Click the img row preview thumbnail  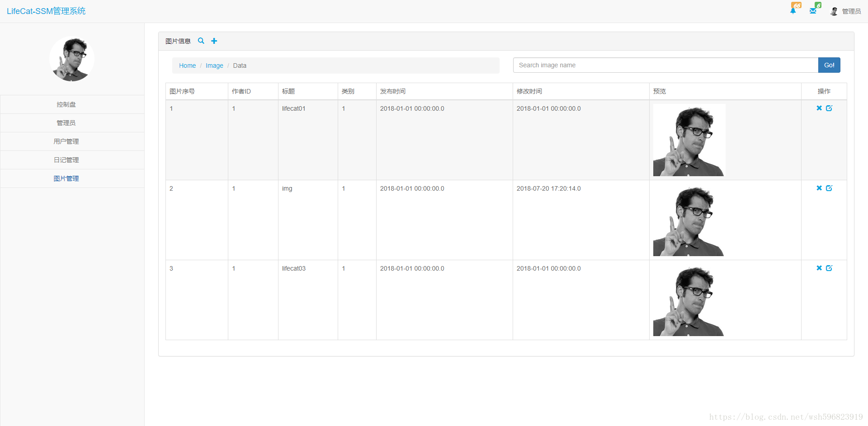pos(689,220)
